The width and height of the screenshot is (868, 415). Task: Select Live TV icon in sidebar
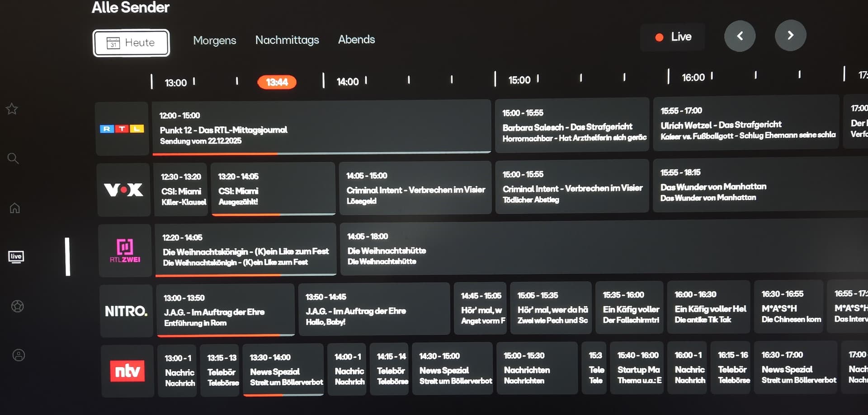click(16, 257)
